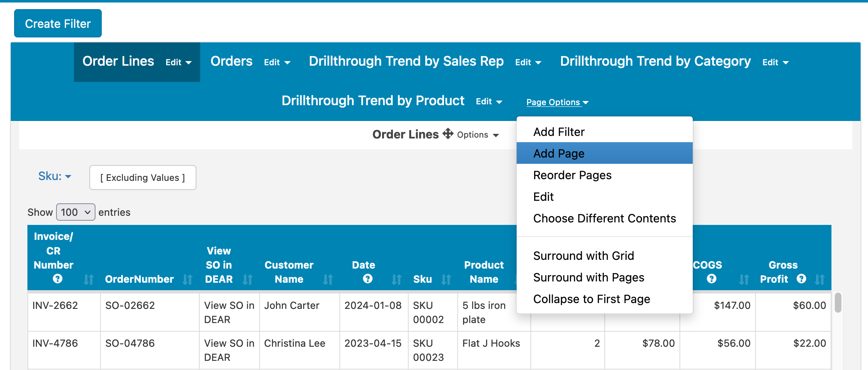Sort by Invoice/CR Number column arrows

pyautogui.click(x=88, y=279)
